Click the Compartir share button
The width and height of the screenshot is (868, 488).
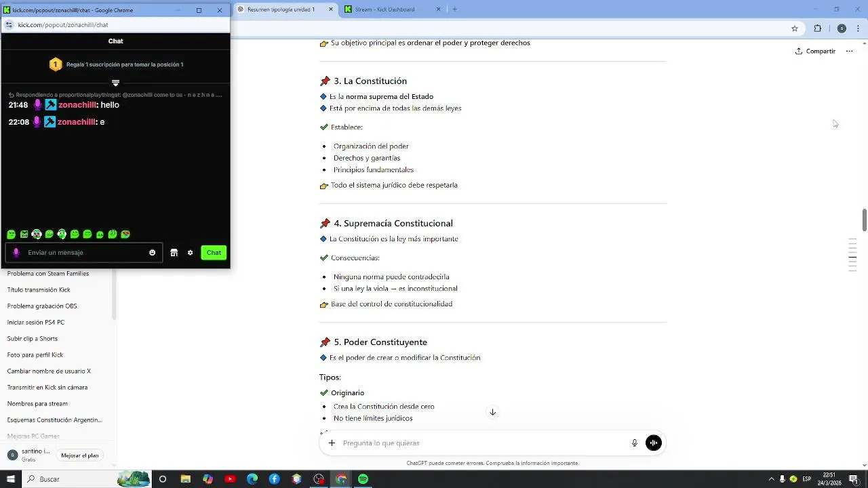[x=815, y=52]
